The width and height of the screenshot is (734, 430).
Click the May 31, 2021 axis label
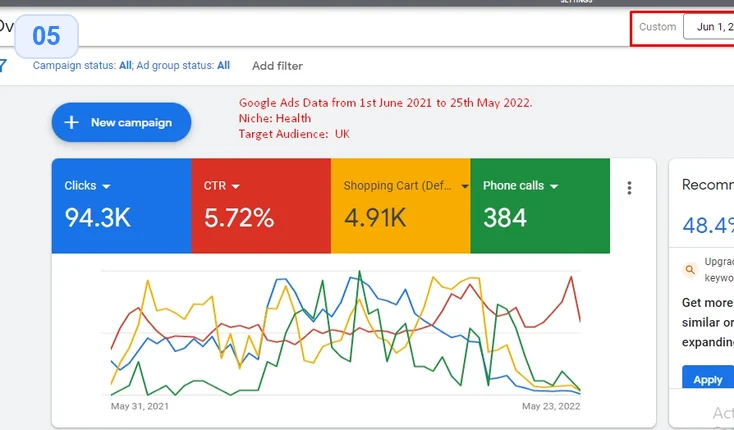pos(139,406)
